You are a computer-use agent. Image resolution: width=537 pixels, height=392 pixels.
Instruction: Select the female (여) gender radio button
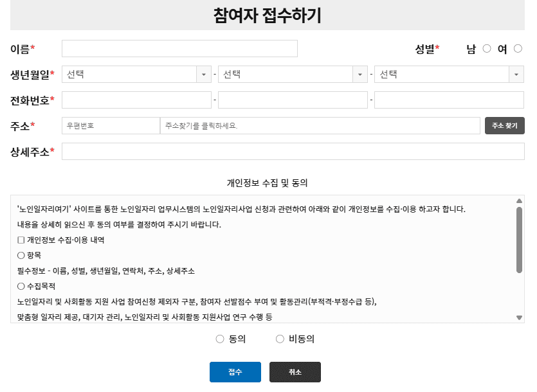point(518,49)
